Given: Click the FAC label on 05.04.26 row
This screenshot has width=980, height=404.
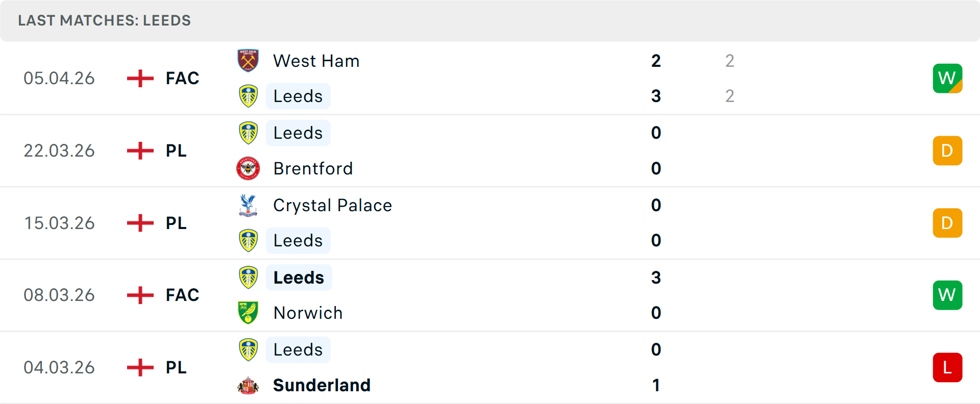Looking at the screenshot, I should coord(182,78).
